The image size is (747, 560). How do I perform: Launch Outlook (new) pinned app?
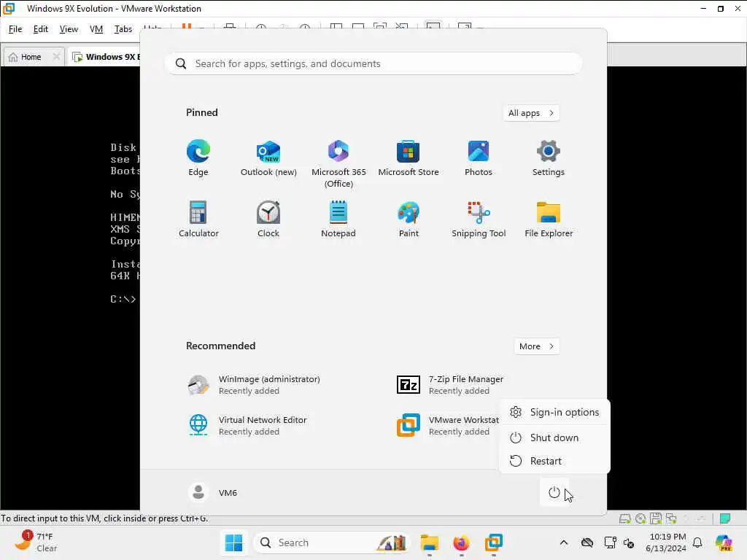point(268,158)
